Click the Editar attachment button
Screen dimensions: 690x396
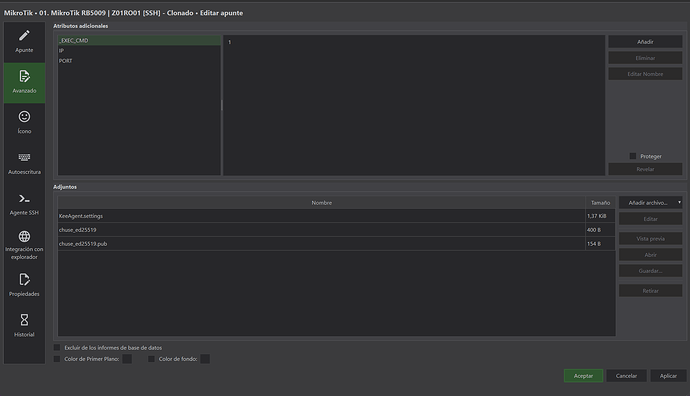(650, 219)
